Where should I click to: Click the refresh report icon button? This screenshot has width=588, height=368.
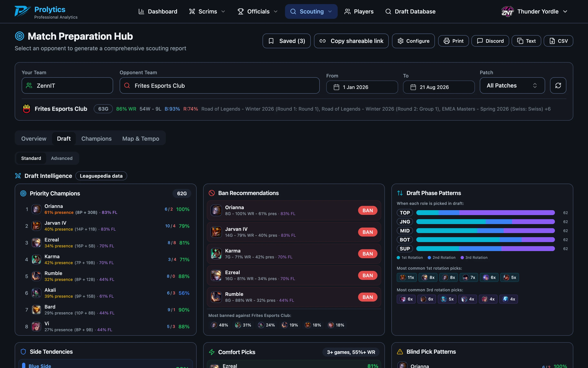tap(558, 85)
